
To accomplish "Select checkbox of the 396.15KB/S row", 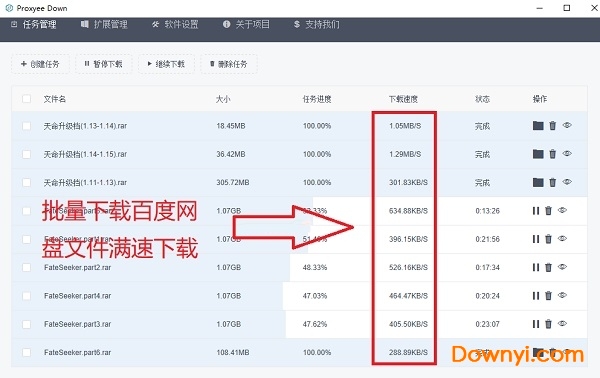I will (x=26, y=239).
